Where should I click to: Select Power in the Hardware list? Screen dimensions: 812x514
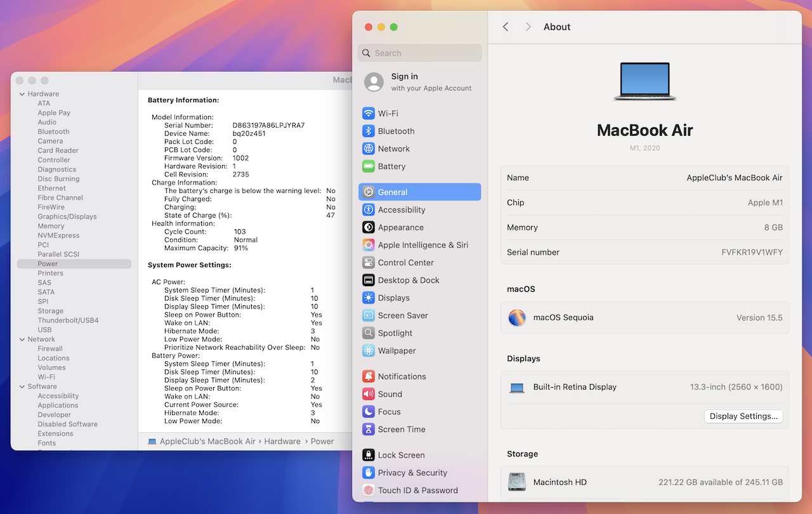coord(74,264)
